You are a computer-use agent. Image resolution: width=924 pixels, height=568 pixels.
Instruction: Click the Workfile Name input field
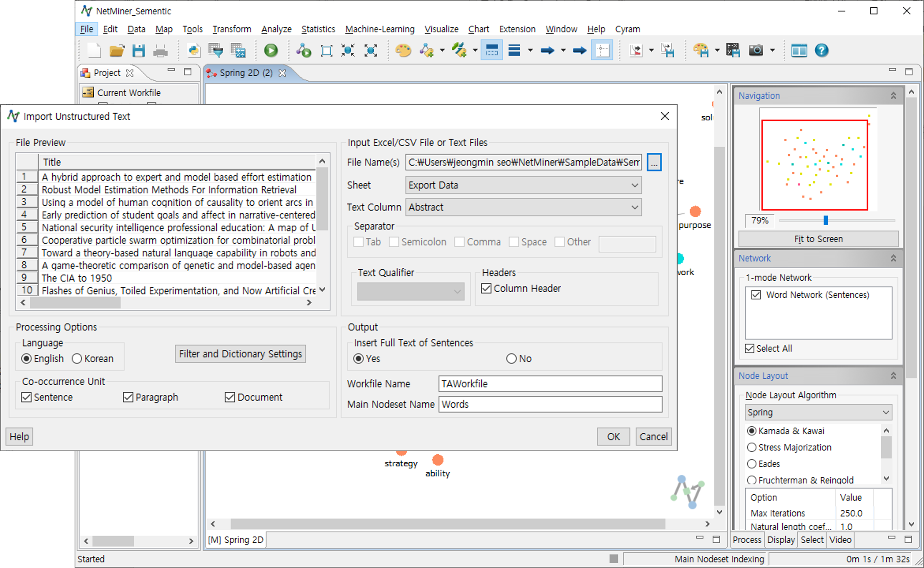(x=550, y=383)
